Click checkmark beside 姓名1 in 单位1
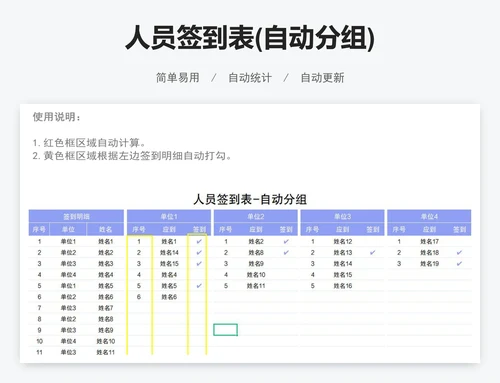This screenshot has height=383, width=500. (199, 241)
